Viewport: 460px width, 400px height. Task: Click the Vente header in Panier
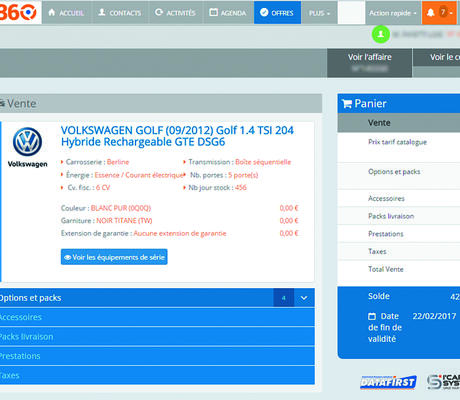(399, 123)
